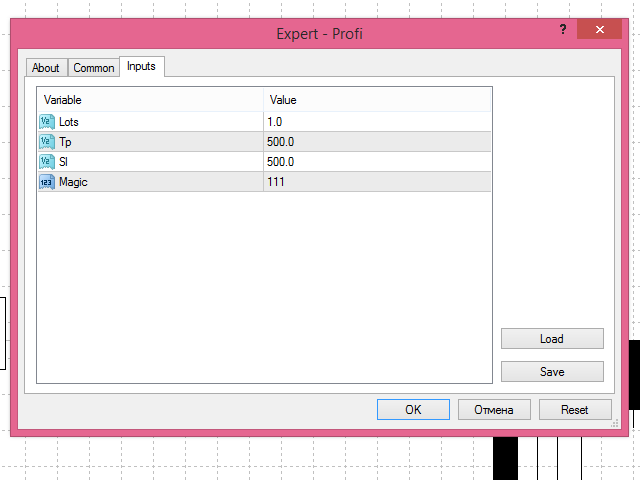Image resolution: width=640 pixels, height=480 pixels.
Task: Select the Sl variable name
Action: point(63,162)
